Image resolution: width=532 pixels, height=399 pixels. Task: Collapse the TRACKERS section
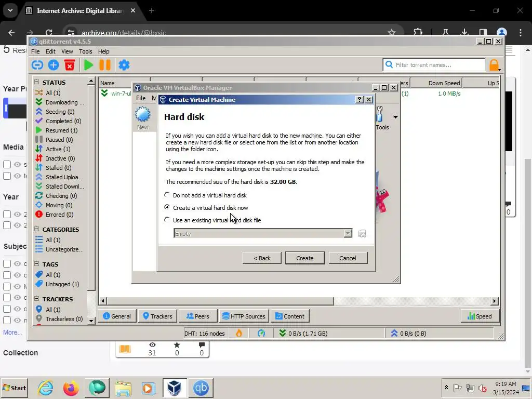(37, 299)
